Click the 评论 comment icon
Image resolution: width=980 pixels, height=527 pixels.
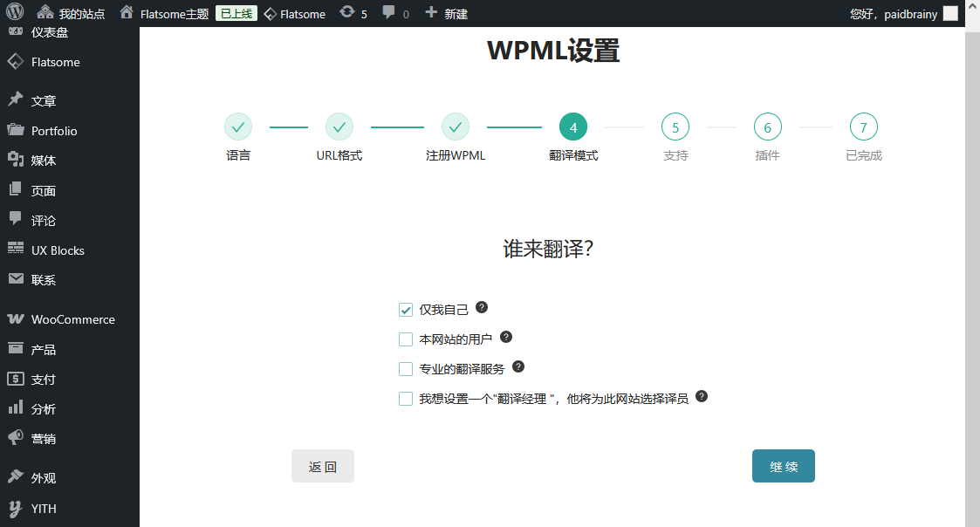tap(15, 219)
